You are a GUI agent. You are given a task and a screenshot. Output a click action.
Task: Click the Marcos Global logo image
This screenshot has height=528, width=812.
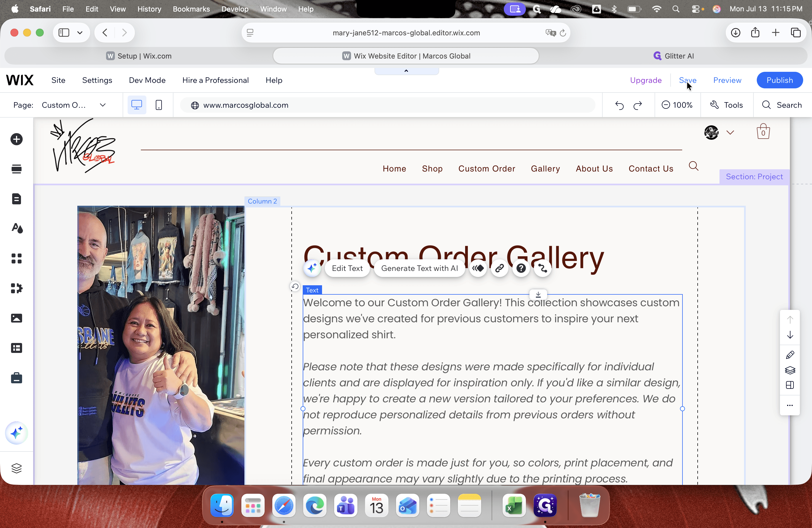tap(83, 146)
